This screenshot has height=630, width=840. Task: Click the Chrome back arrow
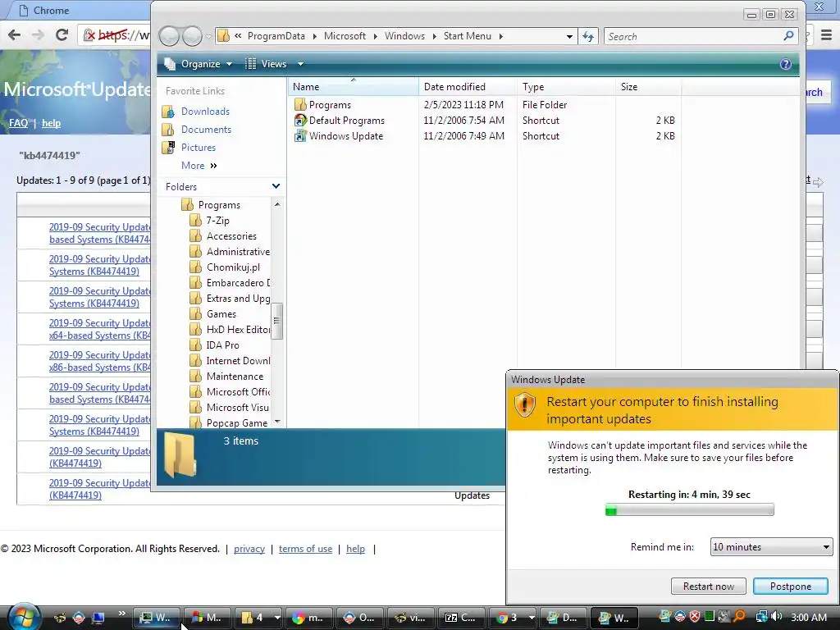pos(15,35)
